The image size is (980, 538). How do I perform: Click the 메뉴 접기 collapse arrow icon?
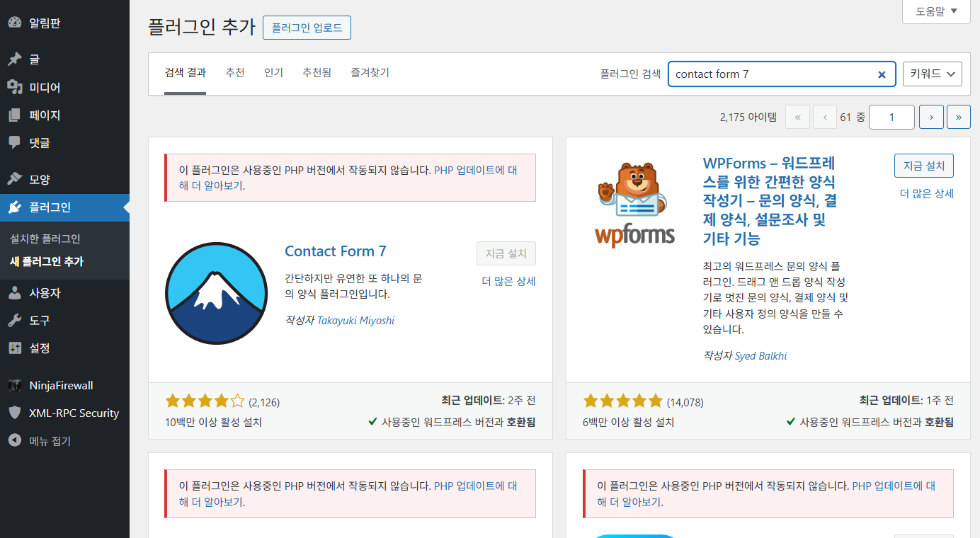[x=15, y=440]
